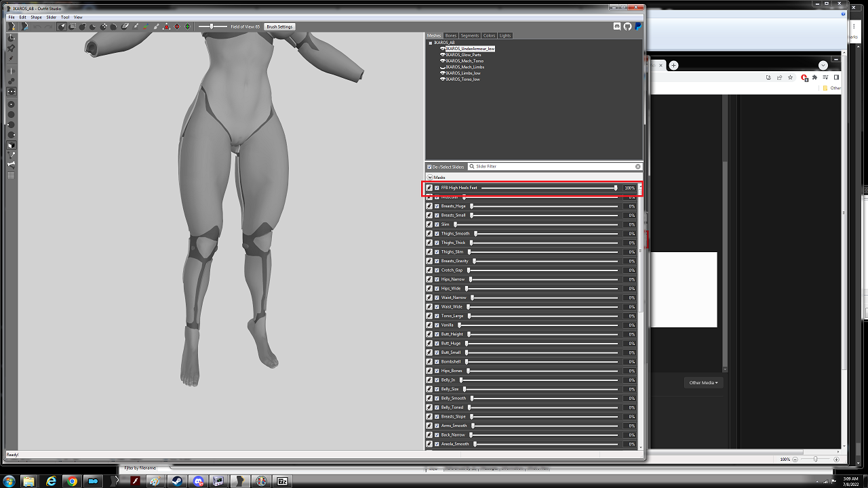Screen dimensions: 868x488
Task: Click the Field of View slider
Action: pyautogui.click(x=212, y=26)
